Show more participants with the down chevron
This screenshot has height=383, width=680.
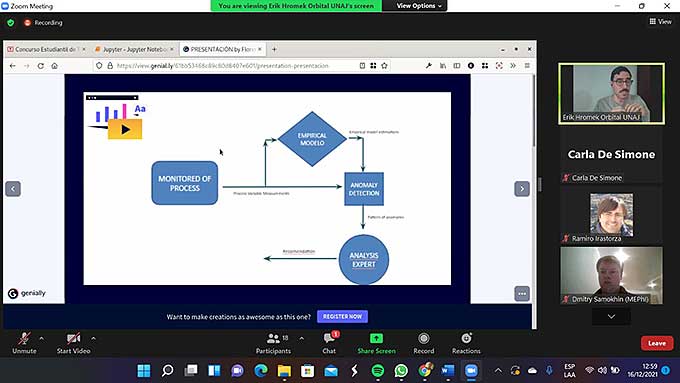[x=611, y=317]
